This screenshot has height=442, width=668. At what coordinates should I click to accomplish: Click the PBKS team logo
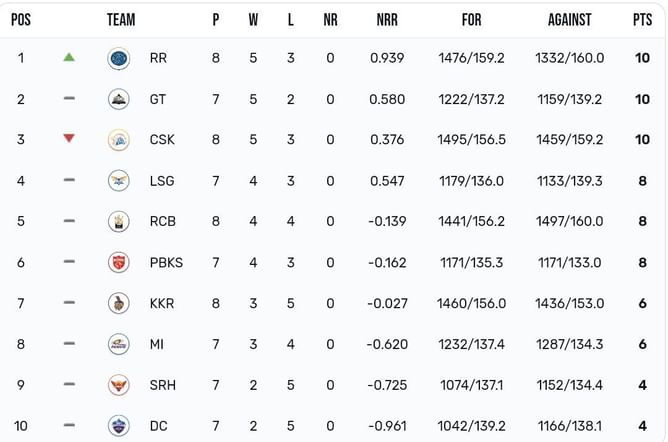118,263
